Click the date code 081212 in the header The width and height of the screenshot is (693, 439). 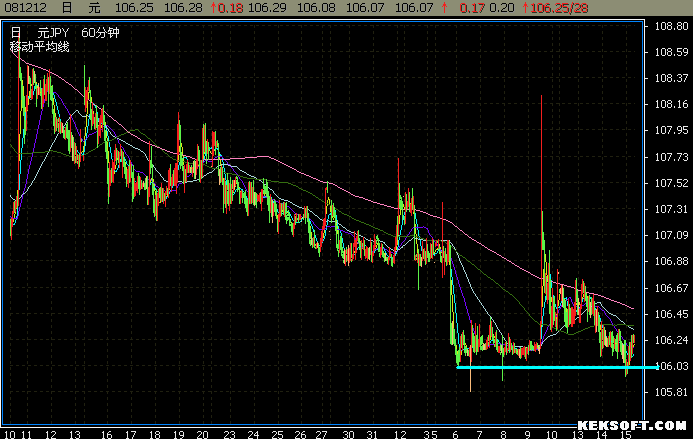pyautogui.click(x=25, y=8)
